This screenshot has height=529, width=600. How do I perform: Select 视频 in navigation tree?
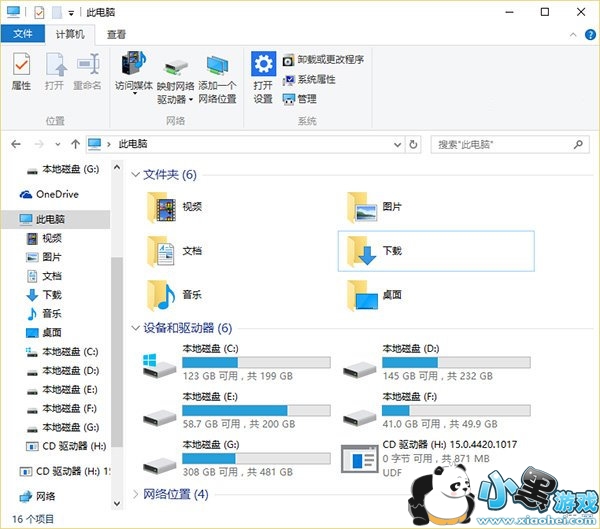(x=44, y=238)
